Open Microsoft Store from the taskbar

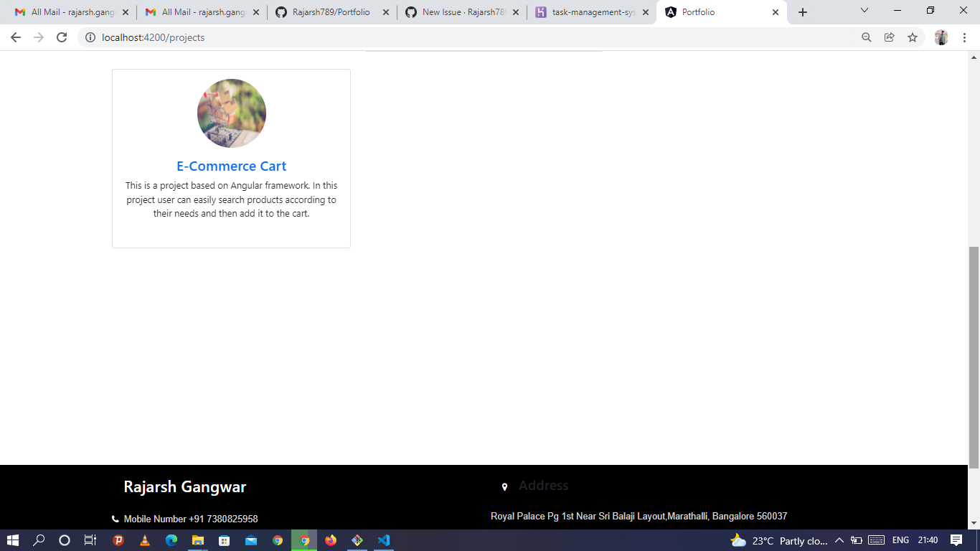tap(225, 540)
